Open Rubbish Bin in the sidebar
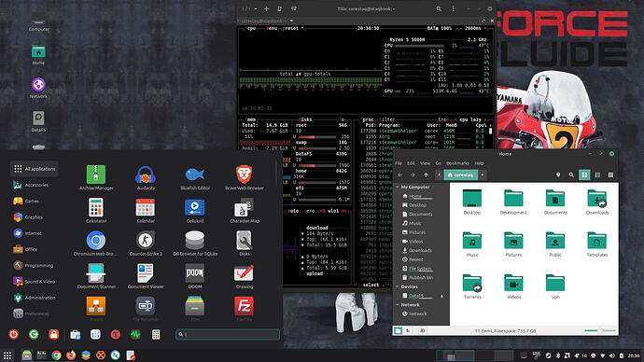Screen dimensions: 644x362 click(x=418, y=277)
